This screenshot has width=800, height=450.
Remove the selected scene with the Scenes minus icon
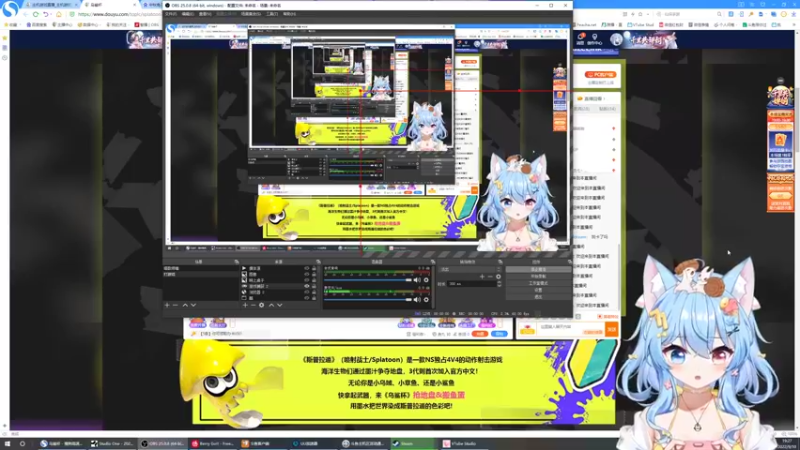(175, 305)
